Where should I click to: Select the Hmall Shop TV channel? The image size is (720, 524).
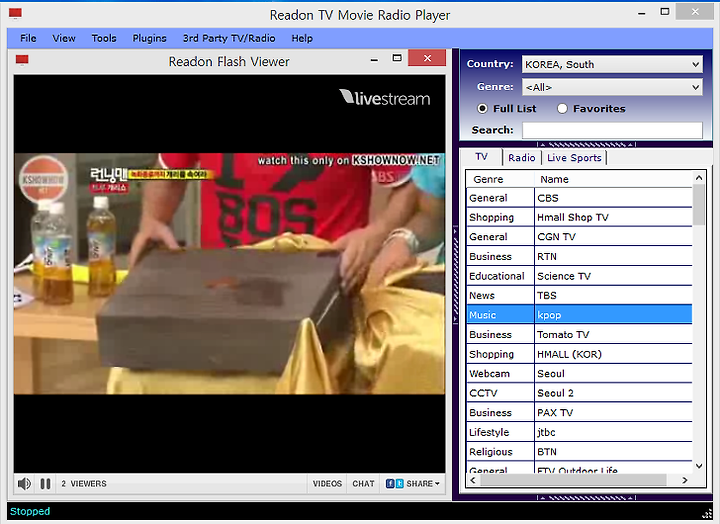(x=579, y=217)
